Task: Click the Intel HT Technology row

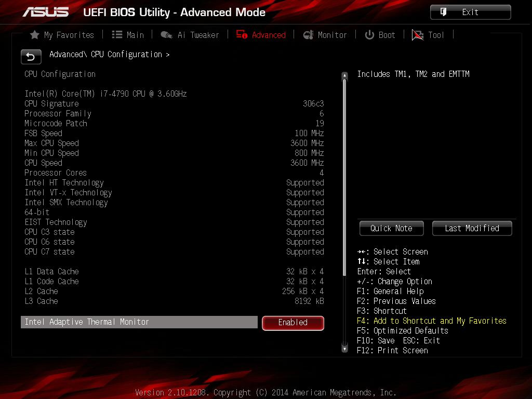Action: (x=174, y=182)
